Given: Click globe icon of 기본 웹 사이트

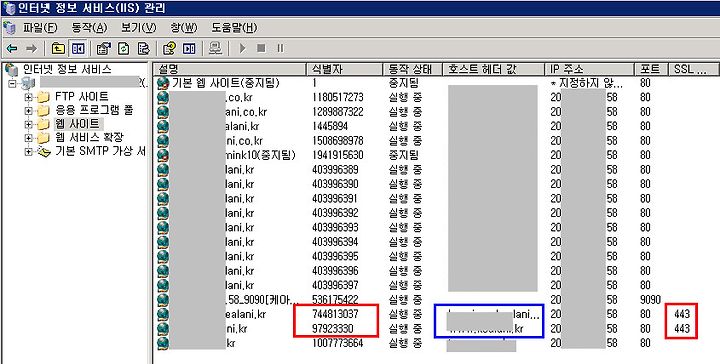Looking at the screenshot, I should [163, 84].
